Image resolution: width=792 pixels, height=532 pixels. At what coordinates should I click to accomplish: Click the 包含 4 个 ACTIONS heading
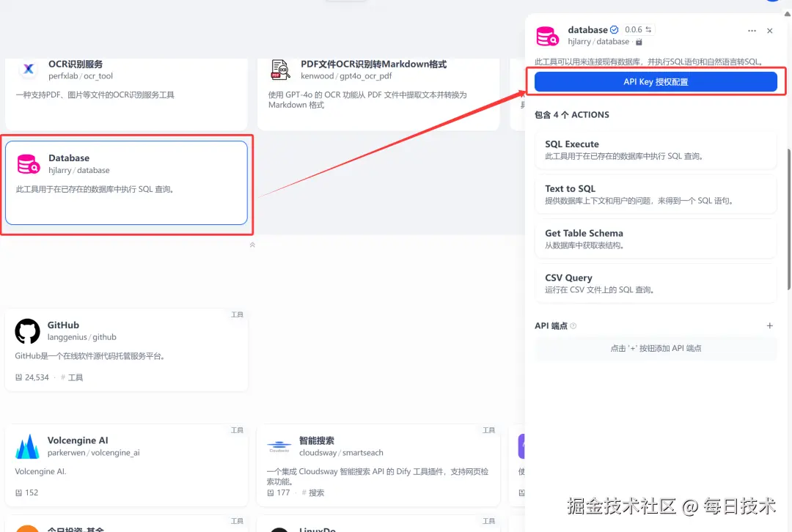click(x=572, y=114)
